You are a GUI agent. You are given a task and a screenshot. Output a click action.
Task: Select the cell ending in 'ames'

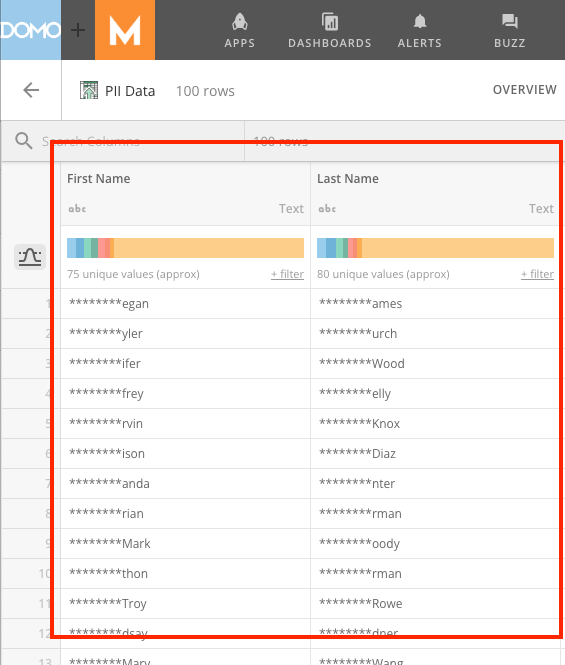[435, 304]
